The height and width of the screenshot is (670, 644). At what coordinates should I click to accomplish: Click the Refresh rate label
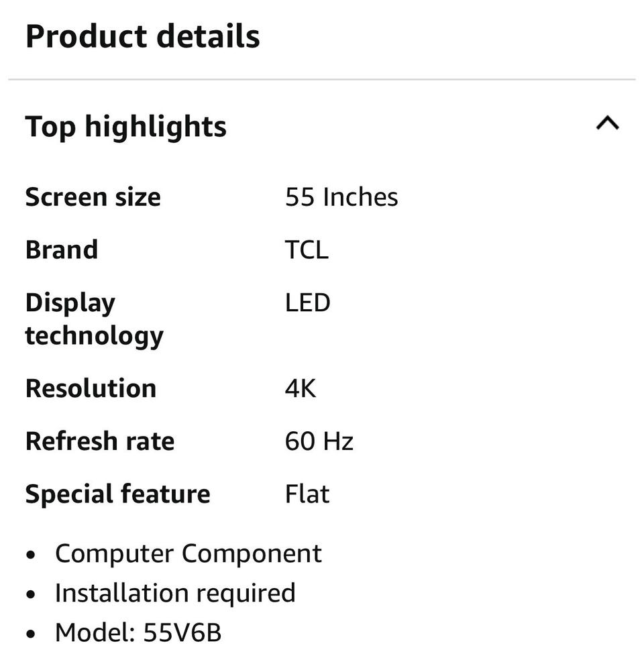(100, 441)
